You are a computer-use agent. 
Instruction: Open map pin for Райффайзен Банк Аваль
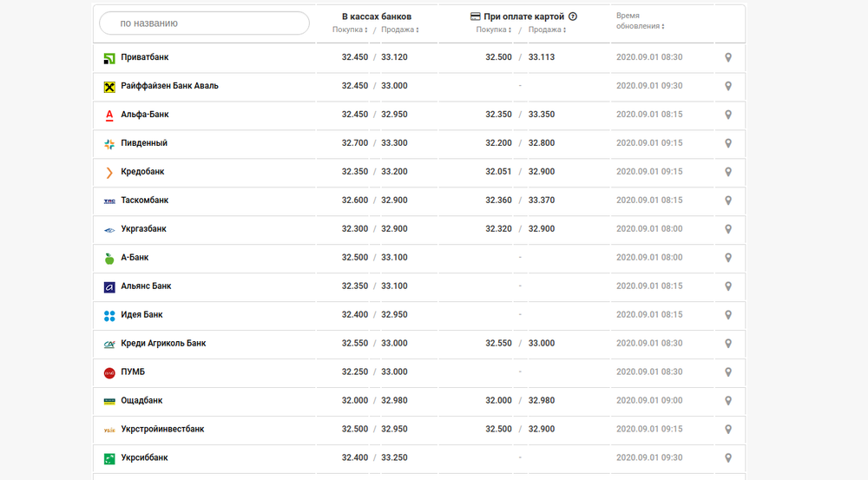[x=728, y=87]
